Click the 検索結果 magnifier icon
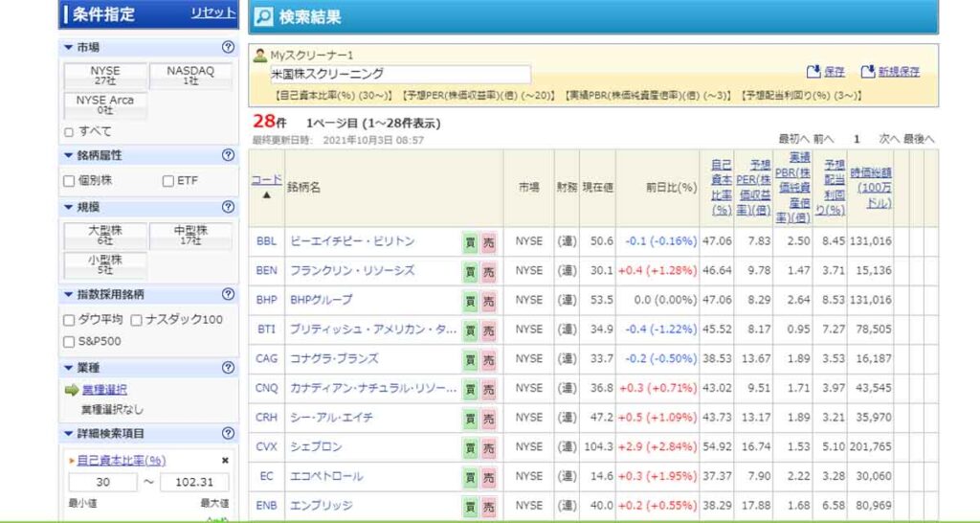 click(264, 17)
